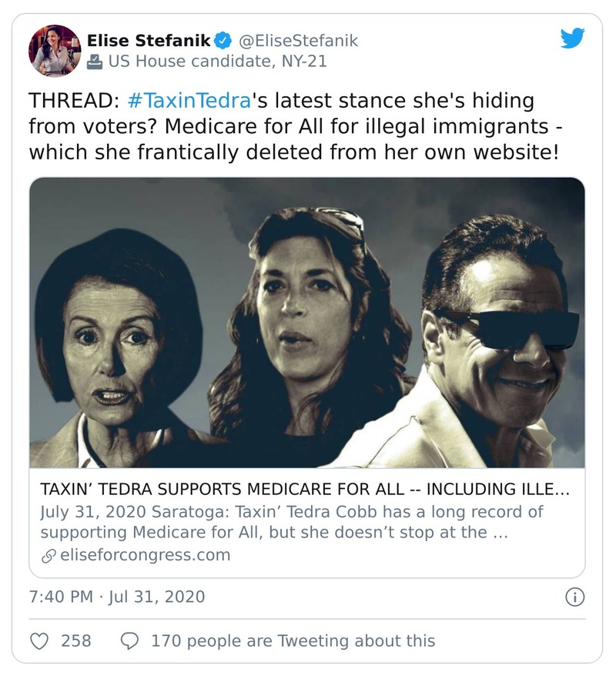Click the US House candidate, NY-21 label
616x676 pixels.
point(217,62)
